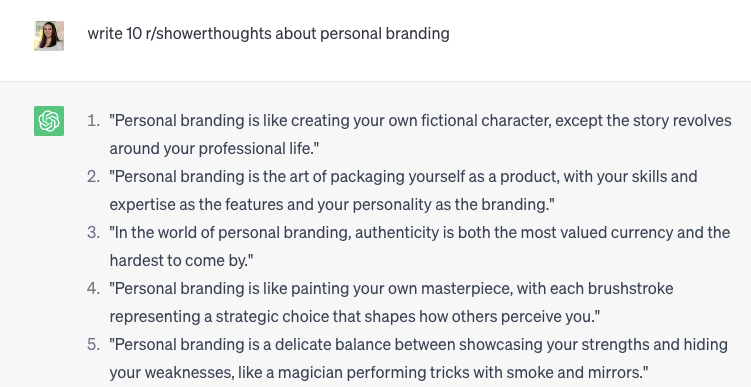Select list number 4 marker

pyautogui.click(x=93, y=289)
